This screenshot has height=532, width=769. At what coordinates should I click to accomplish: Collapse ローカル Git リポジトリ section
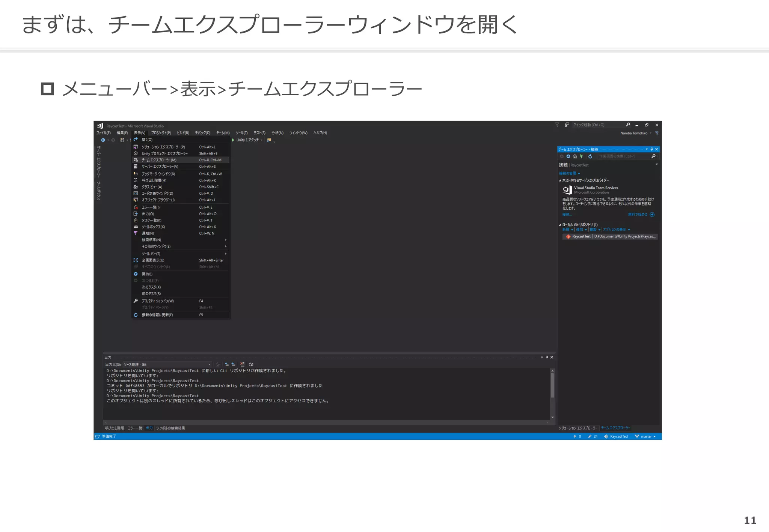pos(560,225)
